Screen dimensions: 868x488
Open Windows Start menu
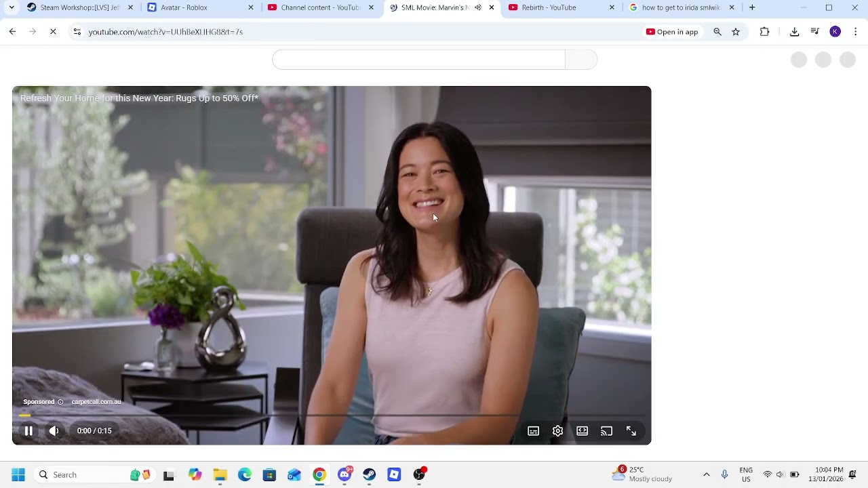tap(18, 474)
